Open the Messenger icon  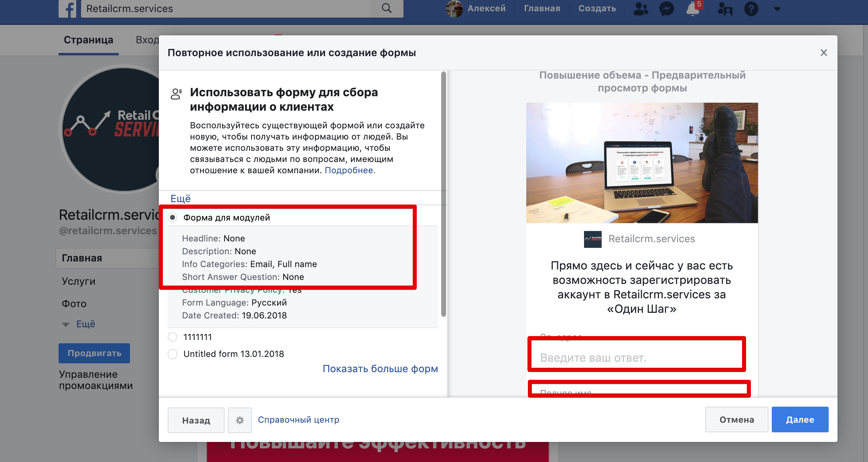666,8
